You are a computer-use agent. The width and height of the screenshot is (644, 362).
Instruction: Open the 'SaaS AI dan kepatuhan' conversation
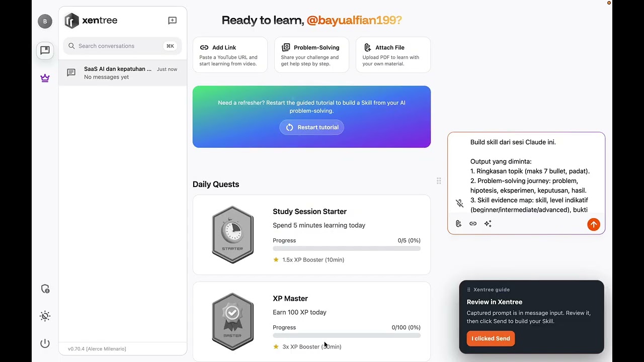pyautogui.click(x=123, y=73)
